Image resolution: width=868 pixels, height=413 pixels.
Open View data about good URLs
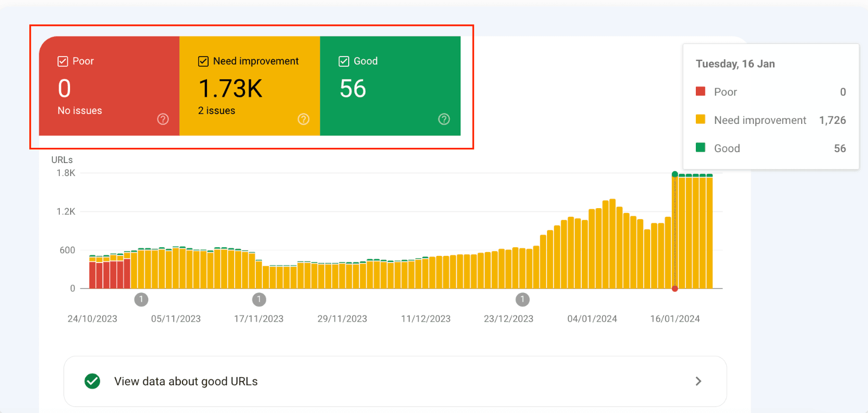point(186,381)
